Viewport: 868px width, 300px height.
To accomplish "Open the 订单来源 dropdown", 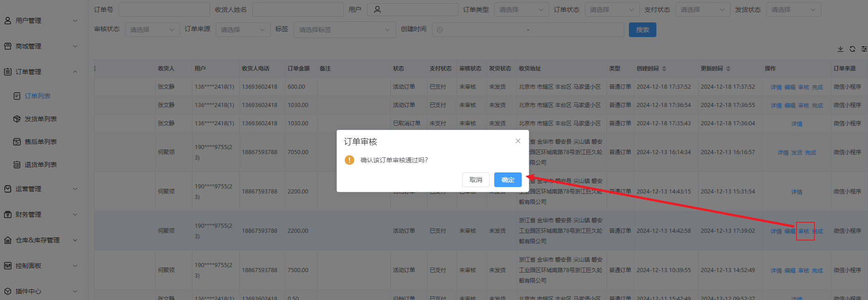I will [243, 30].
